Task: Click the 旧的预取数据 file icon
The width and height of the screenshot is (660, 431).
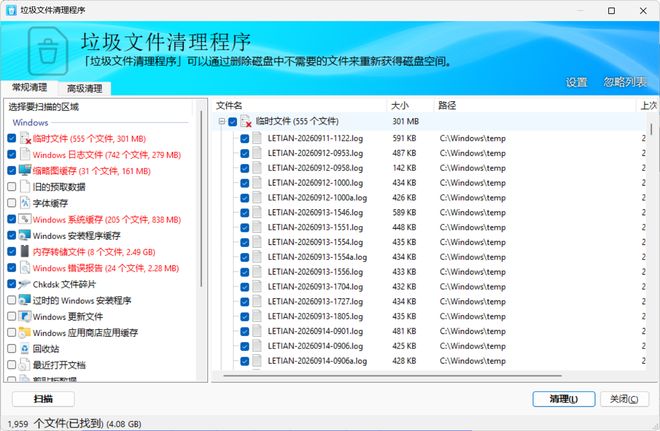Action: tap(25, 186)
